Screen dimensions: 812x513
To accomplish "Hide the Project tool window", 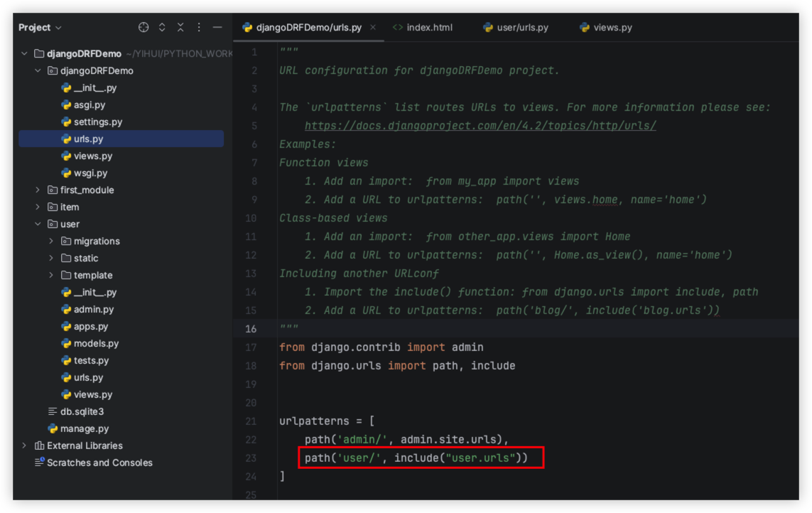I will pos(218,27).
